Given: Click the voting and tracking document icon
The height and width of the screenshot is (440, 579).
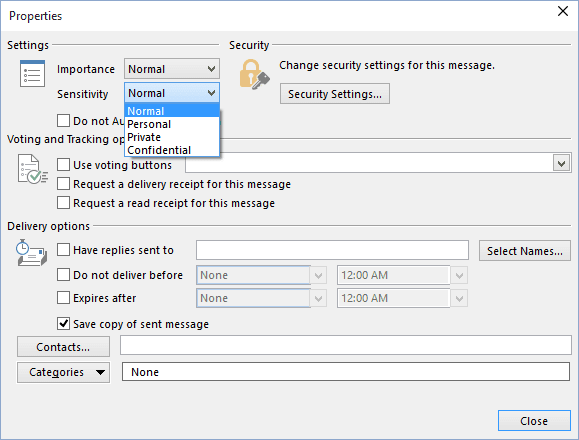Looking at the screenshot, I should point(32,169).
